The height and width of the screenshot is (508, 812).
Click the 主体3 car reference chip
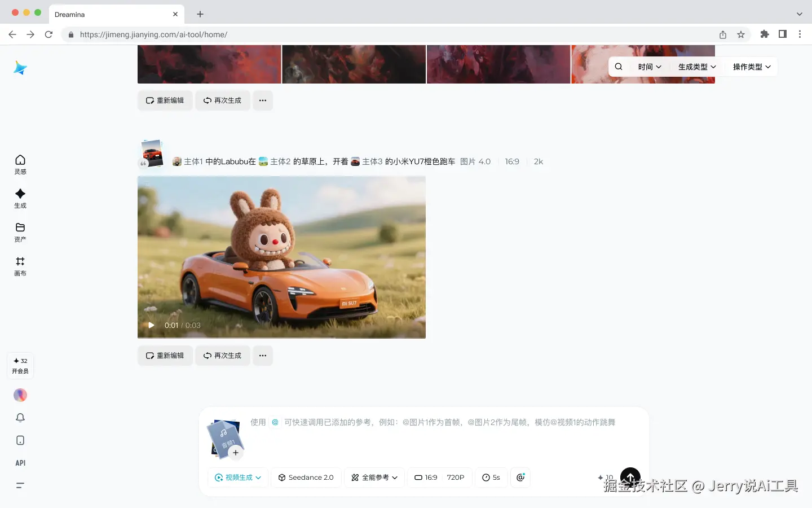coord(367,161)
